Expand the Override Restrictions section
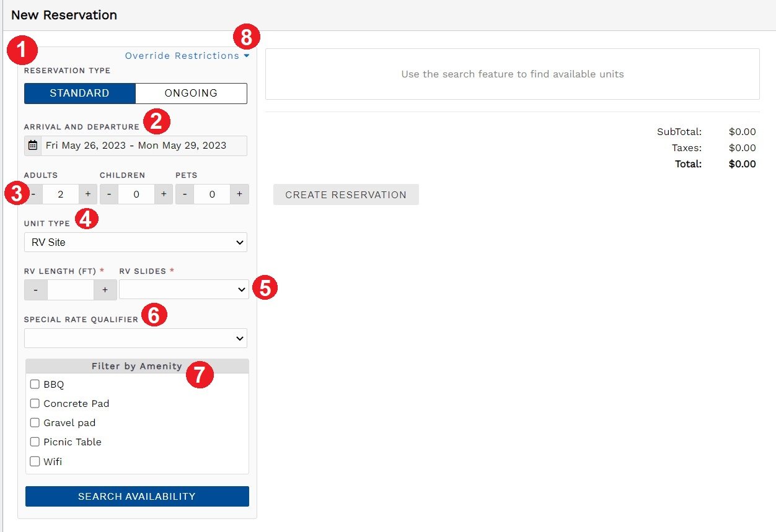 [182, 56]
